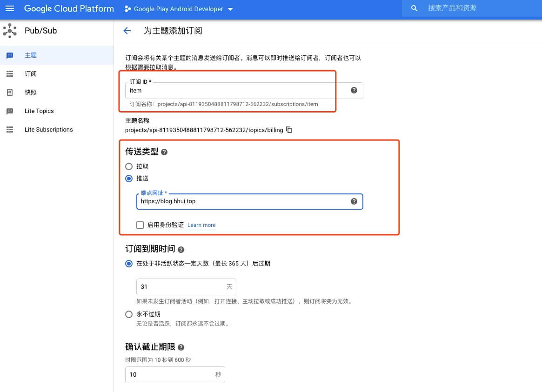Image resolution: width=542 pixels, height=392 pixels.
Task: Click the 端点网址 input field
Action: [249, 201]
